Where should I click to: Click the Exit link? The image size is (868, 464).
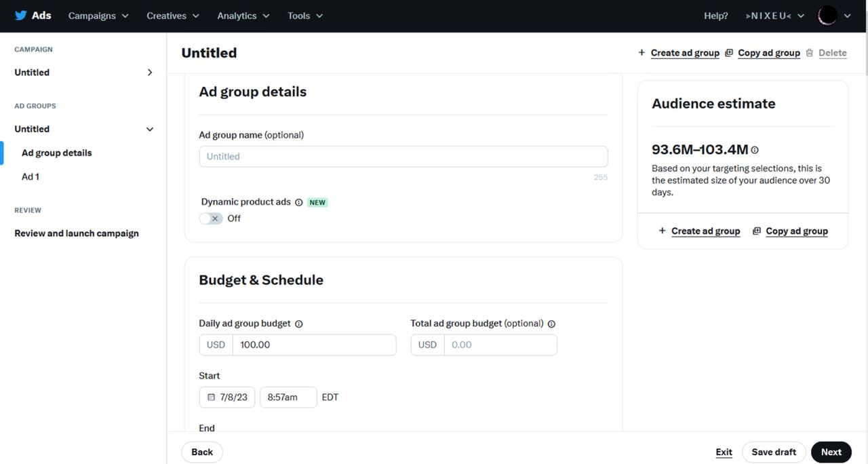click(x=724, y=452)
